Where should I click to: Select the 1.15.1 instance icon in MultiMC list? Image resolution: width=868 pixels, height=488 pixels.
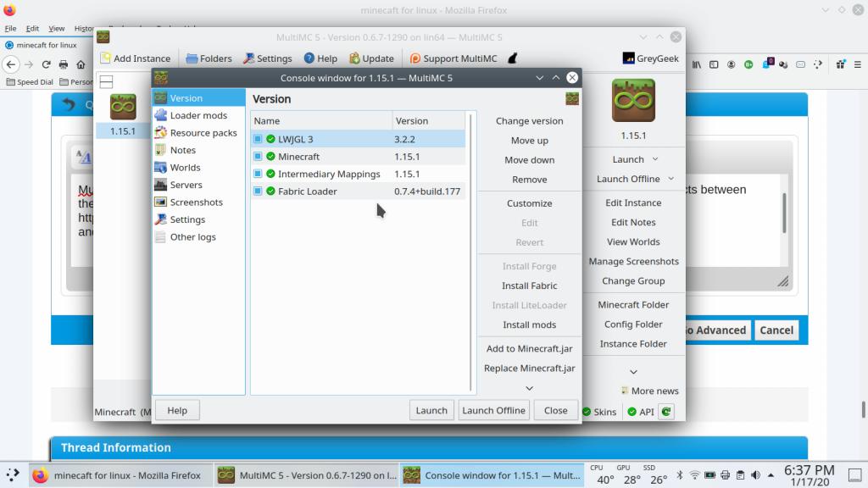(x=123, y=108)
